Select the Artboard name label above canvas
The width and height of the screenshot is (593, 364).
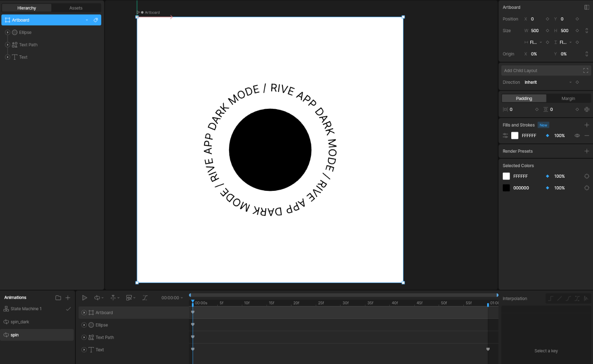pos(152,13)
